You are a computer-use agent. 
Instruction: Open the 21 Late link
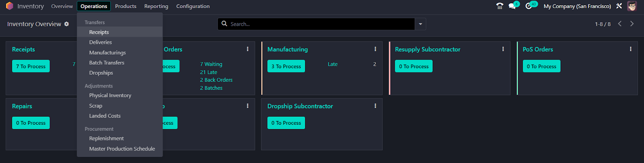click(x=208, y=72)
